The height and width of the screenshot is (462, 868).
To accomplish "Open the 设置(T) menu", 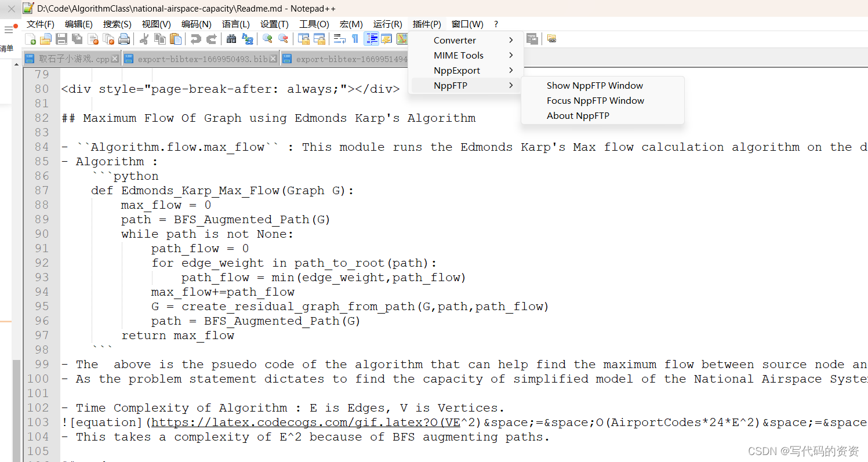I will point(274,24).
